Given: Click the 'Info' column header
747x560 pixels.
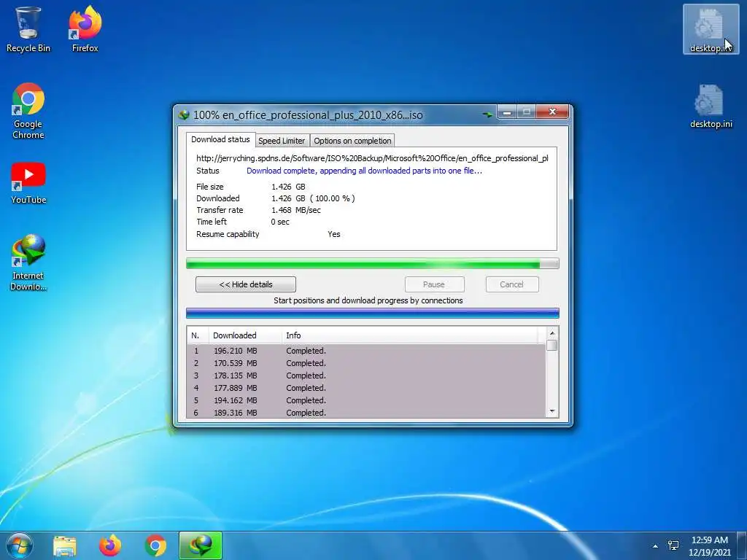Looking at the screenshot, I should tap(410, 335).
